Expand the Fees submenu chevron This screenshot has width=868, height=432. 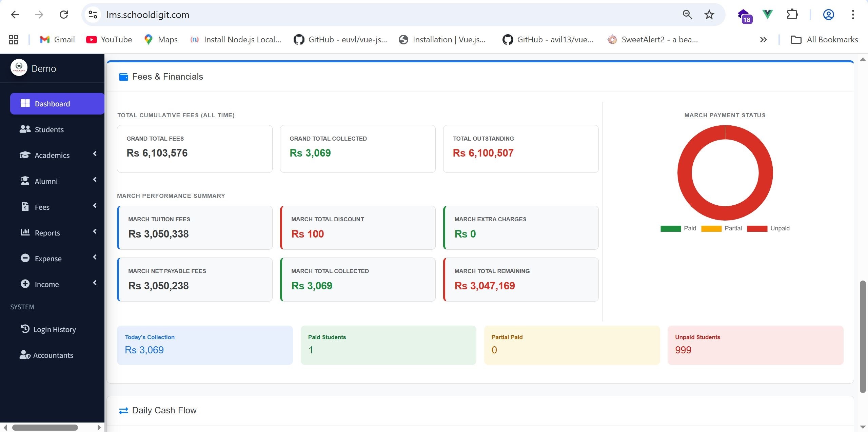(95, 206)
